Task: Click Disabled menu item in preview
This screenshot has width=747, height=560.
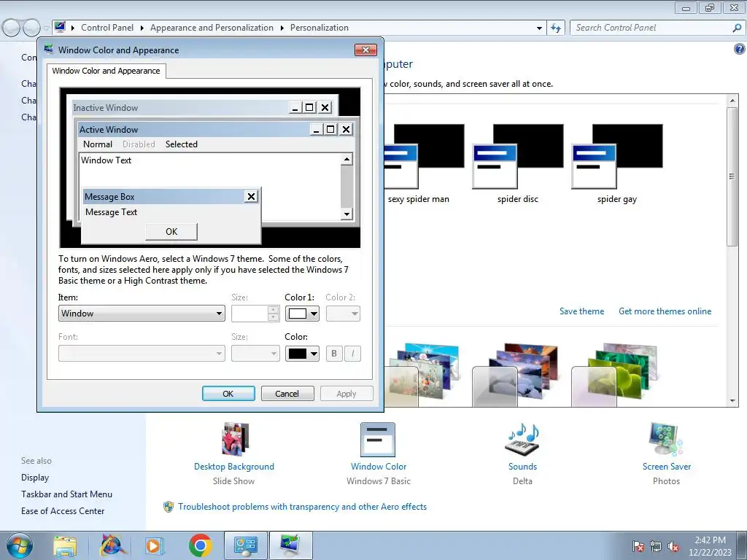Action: pyautogui.click(x=139, y=144)
